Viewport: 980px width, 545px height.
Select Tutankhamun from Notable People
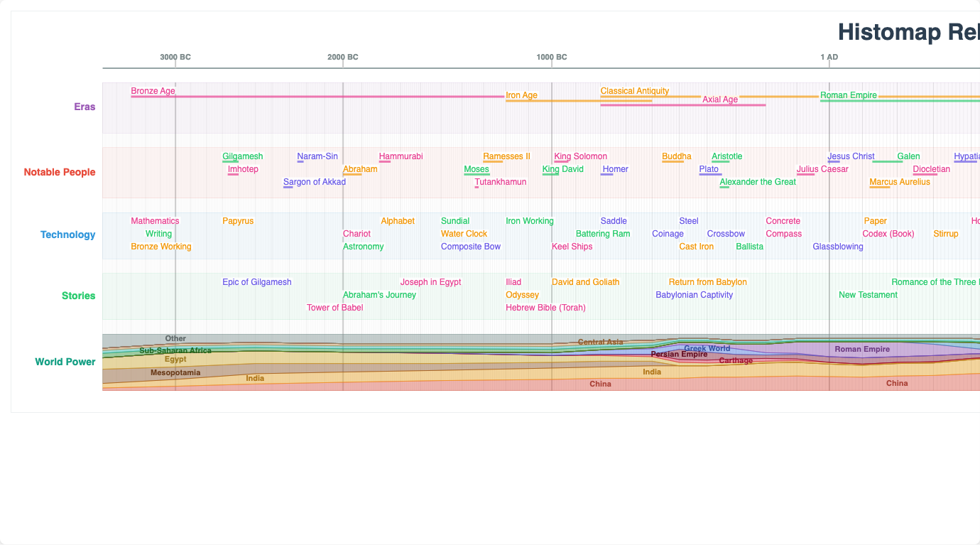(501, 181)
